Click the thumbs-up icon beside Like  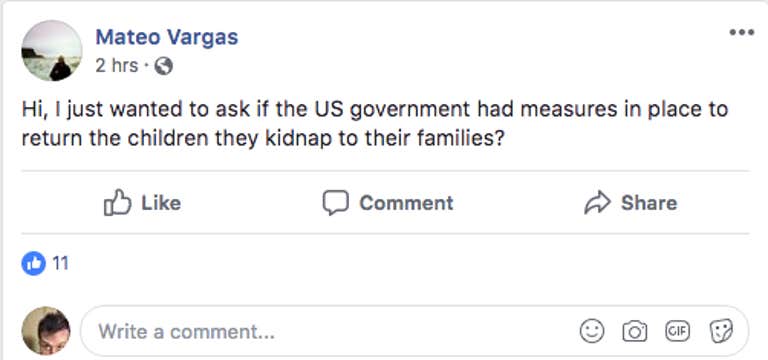[x=118, y=202]
